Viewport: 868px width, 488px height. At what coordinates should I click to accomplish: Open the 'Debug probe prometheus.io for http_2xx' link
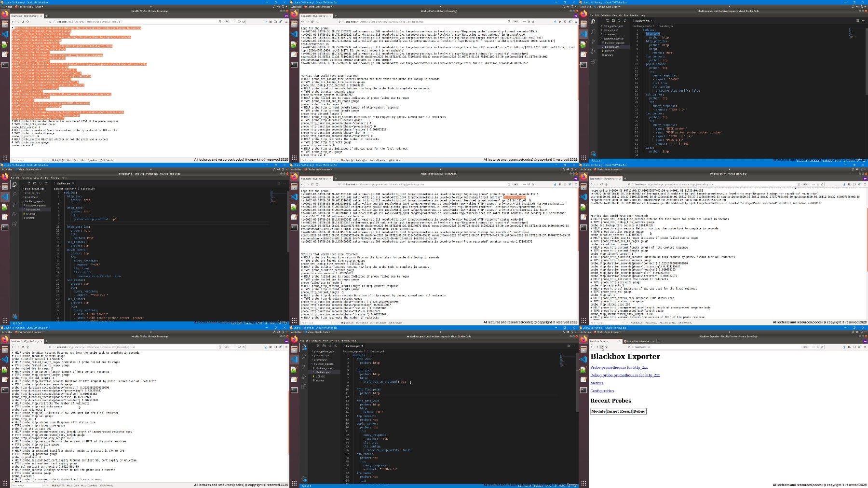pos(625,375)
